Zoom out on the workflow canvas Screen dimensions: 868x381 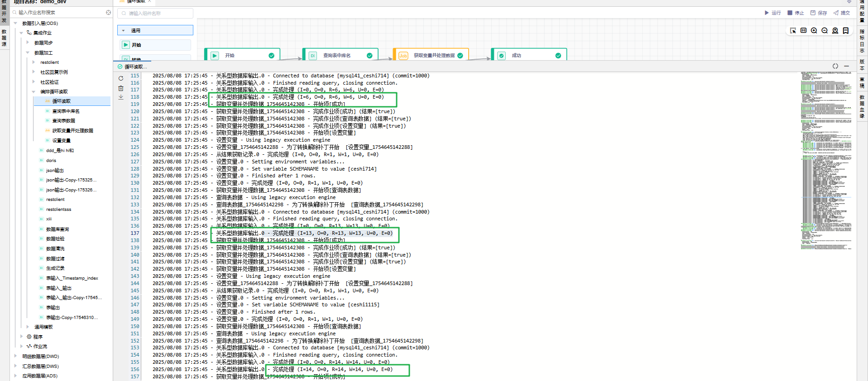825,31
